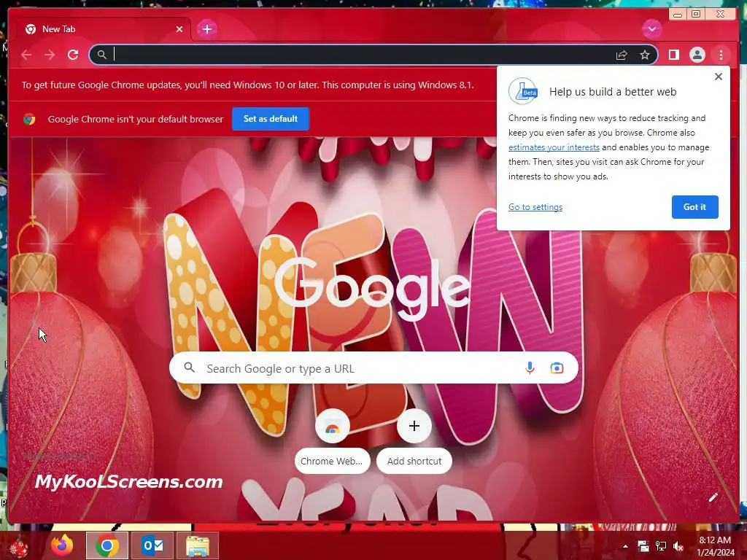Screen dimensions: 747x560
Task: Follow the estimates your interests link
Action: coord(554,147)
